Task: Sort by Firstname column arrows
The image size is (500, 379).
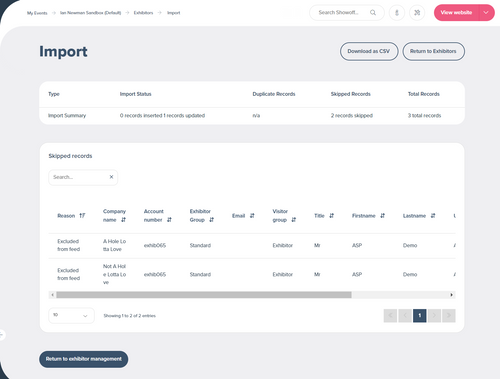Action: tap(383, 216)
